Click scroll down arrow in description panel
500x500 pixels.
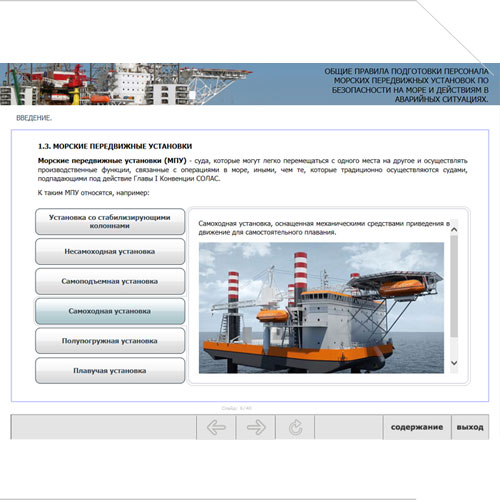(454, 363)
